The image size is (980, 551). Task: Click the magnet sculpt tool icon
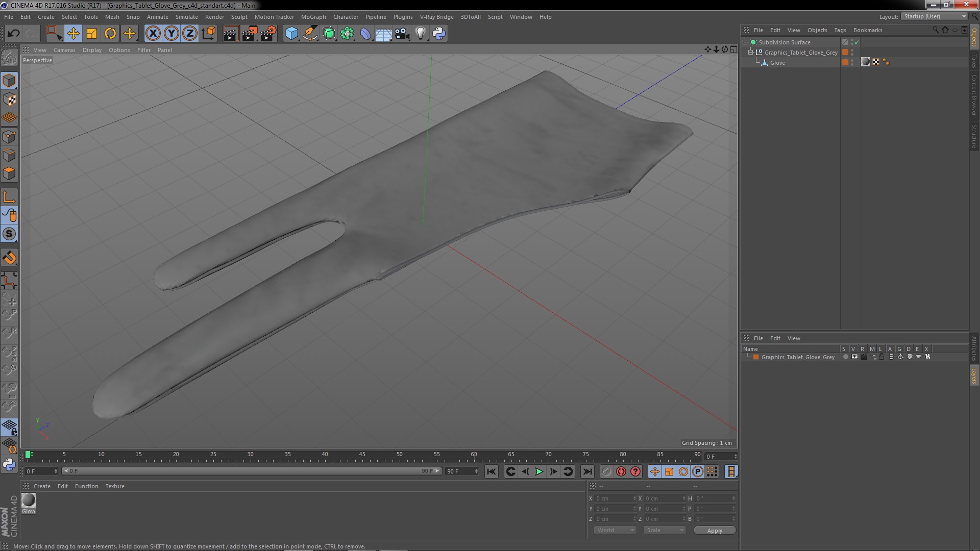(x=9, y=258)
